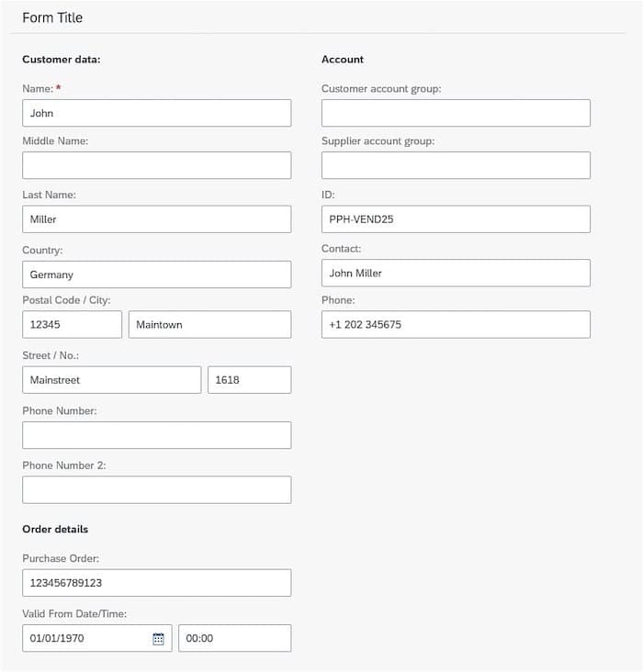Click the Name: label
The height and width of the screenshot is (672, 643).
pyautogui.click(x=38, y=89)
